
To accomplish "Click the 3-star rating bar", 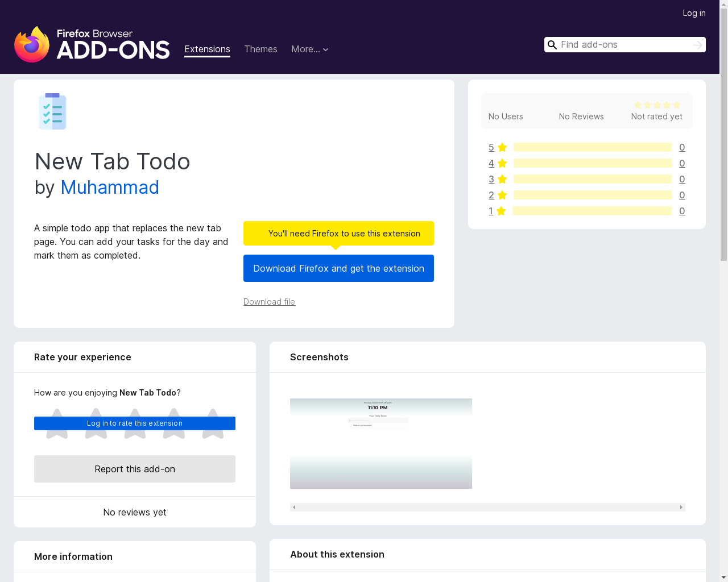I will (593, 179).
